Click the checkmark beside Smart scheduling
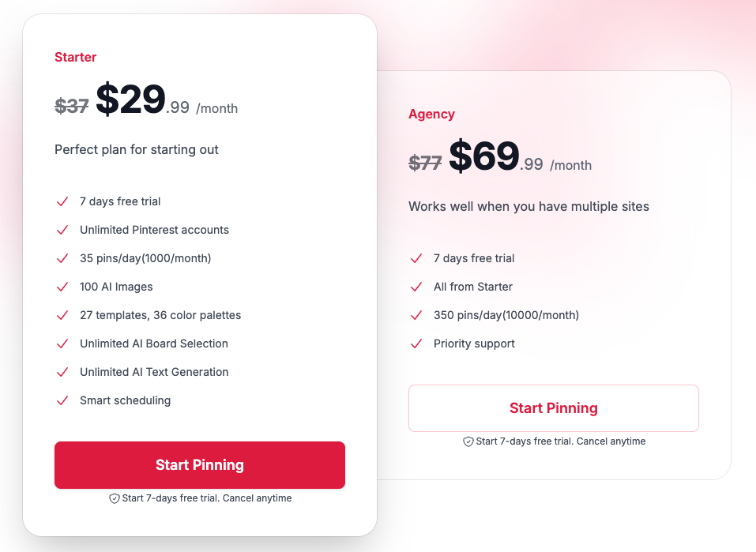This screenshot has height=552, width=756. [62, 400]
